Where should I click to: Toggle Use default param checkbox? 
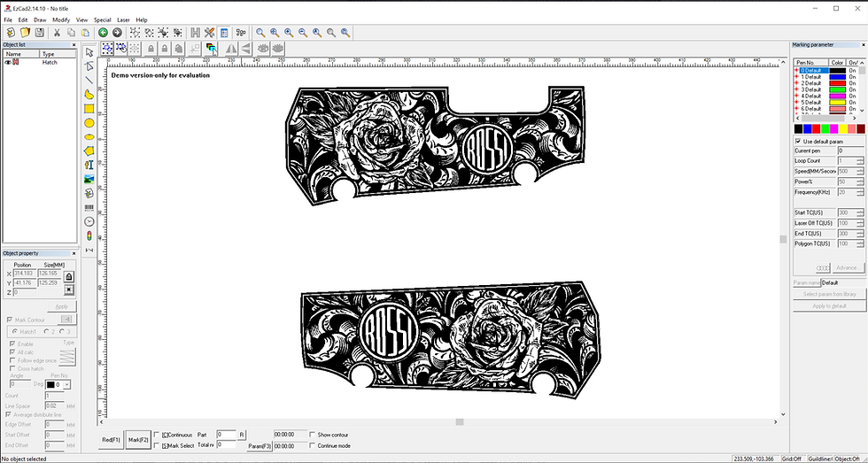(798, 142)
